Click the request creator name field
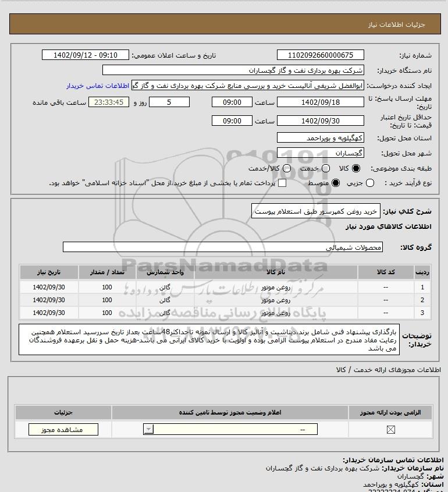448x492 pixels. (248, 86)
